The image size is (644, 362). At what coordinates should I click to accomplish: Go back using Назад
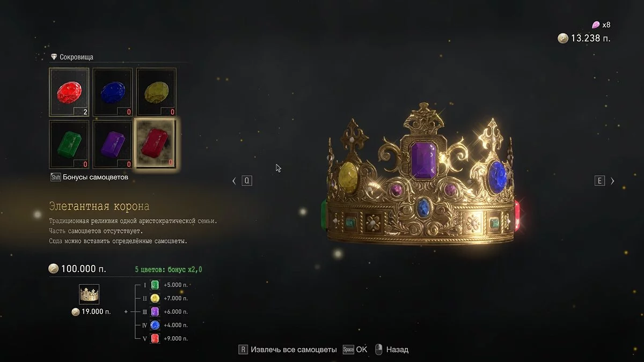click(x=391, y=350)
